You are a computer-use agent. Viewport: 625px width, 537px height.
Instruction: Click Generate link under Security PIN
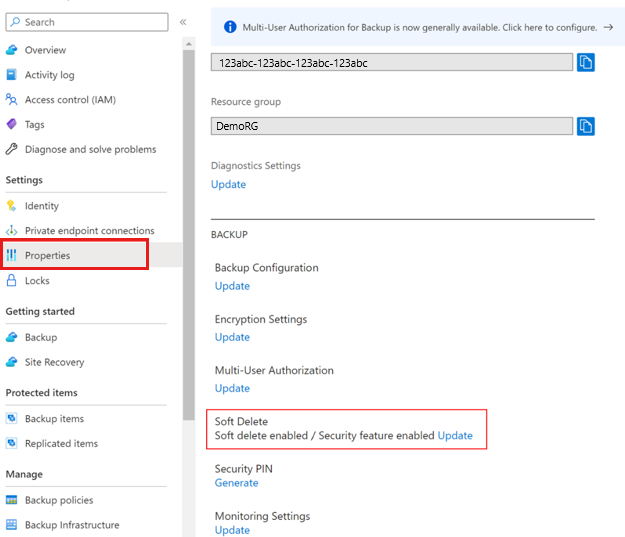(236, 483)
